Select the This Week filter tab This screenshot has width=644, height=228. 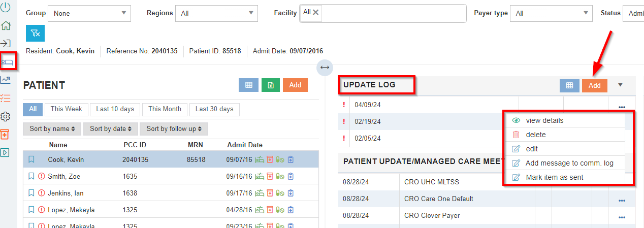click(x=67, y=109)
